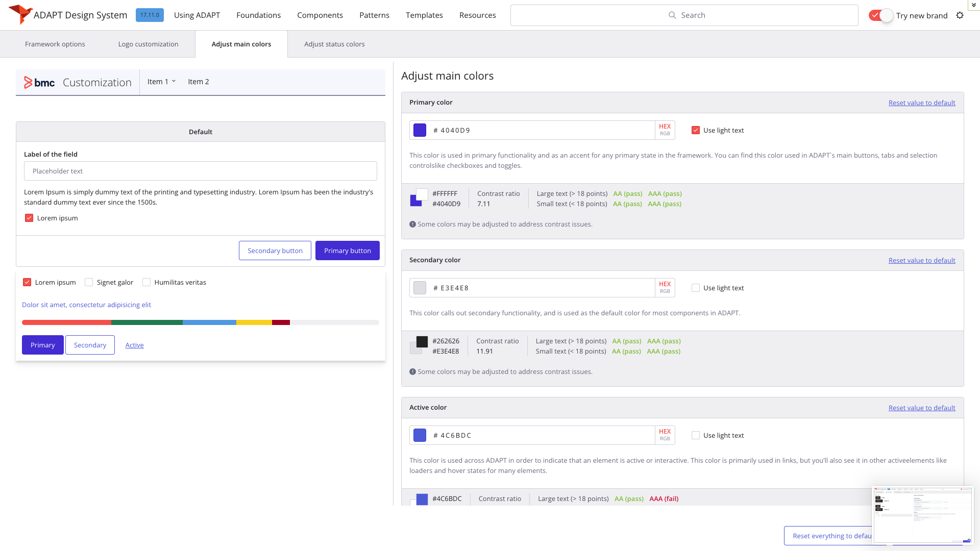Screen dimensions: 980x551
Task: Open the Components menu
Action: point(320,15)
